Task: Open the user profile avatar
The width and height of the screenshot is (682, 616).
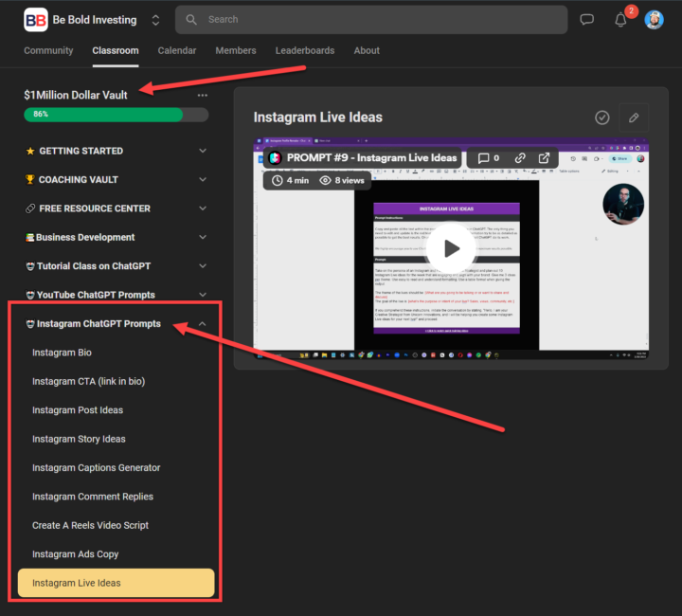Action: tap(655, 19)
